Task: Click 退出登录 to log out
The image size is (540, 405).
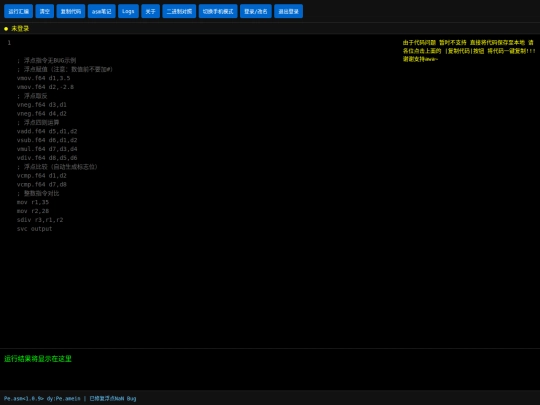Action: (x=288, y=11)
